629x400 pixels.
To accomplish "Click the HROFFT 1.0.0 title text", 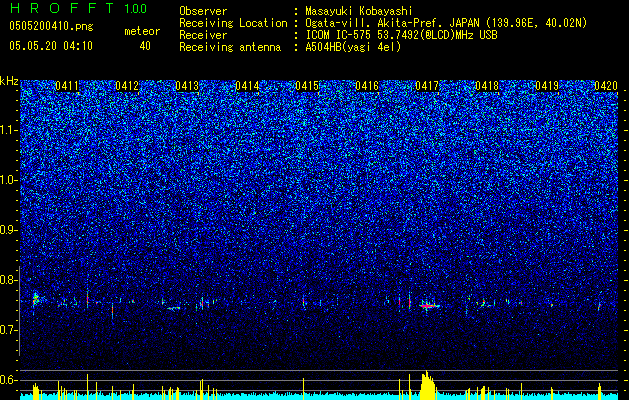I will (x=79, y=8).
